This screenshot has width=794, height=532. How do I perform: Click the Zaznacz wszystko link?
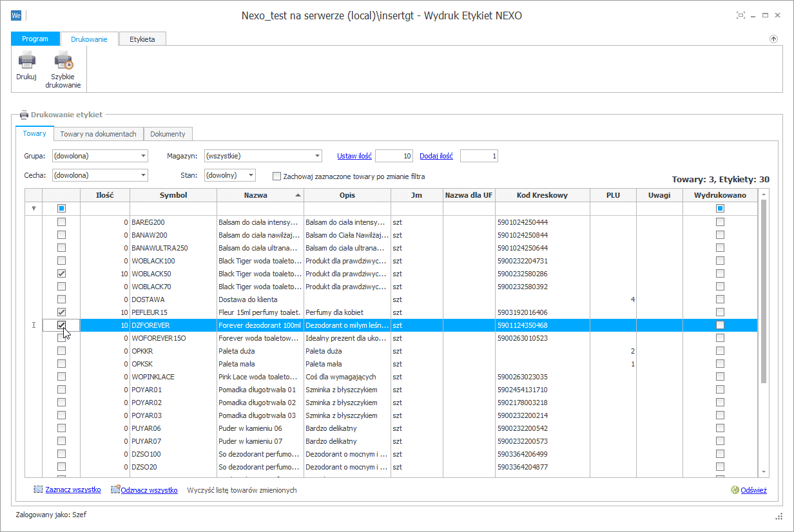(x=73, y=490)
